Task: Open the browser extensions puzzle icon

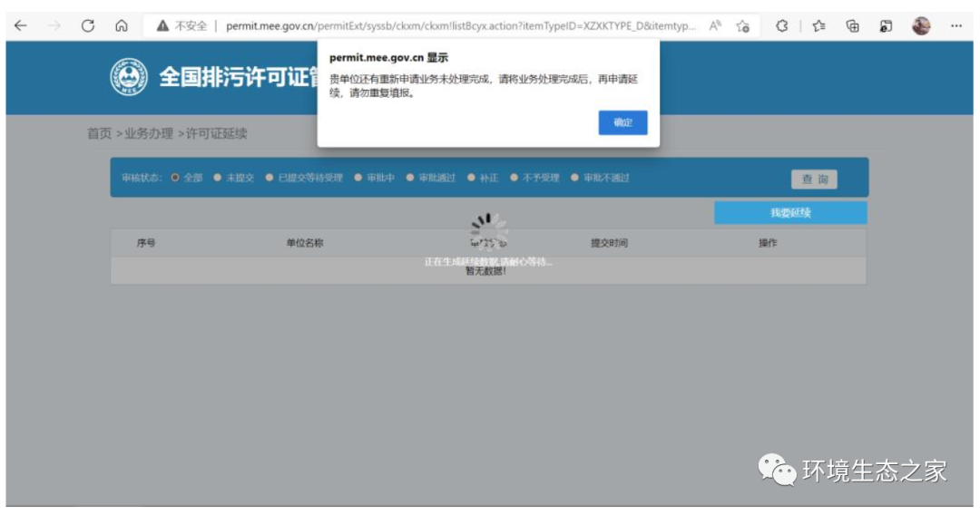Action: pos(781,25)
